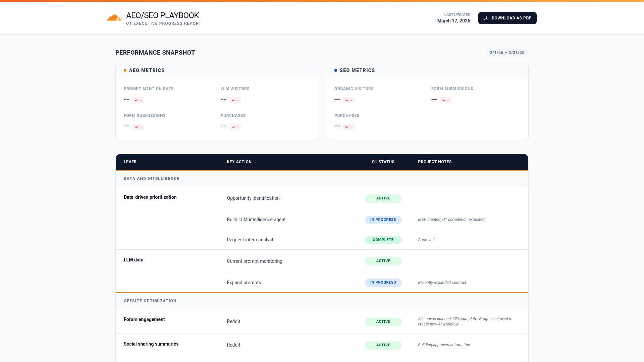This screenshot has height=362, width=644.
Task: Click the Data-driven prioritization lever
Action: coord(150,197)
